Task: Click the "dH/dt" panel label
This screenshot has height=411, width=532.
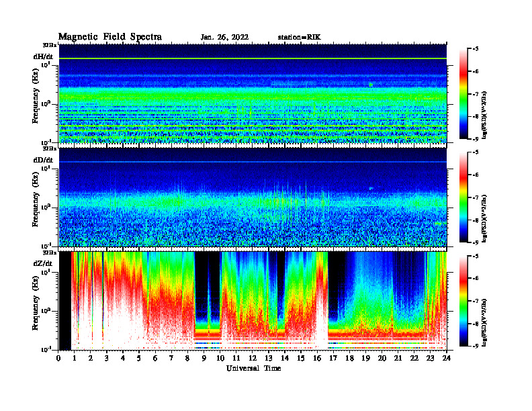Action: click(43, 56)
